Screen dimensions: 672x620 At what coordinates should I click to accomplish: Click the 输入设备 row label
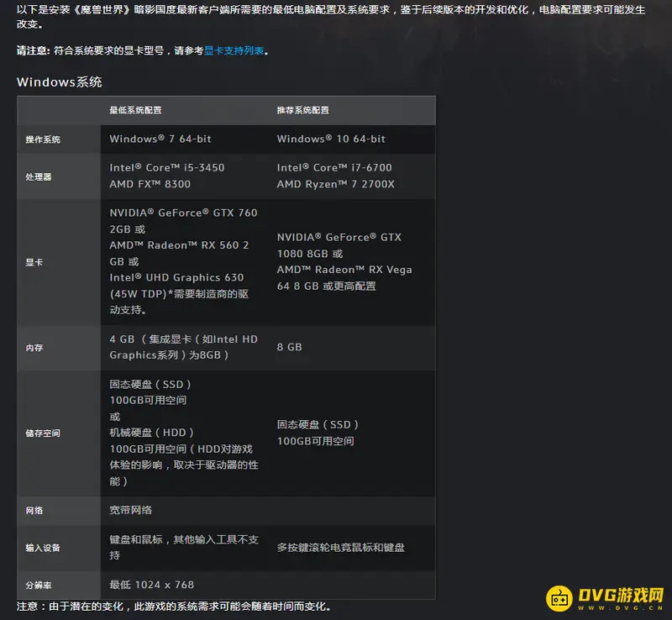pos(43,548)
